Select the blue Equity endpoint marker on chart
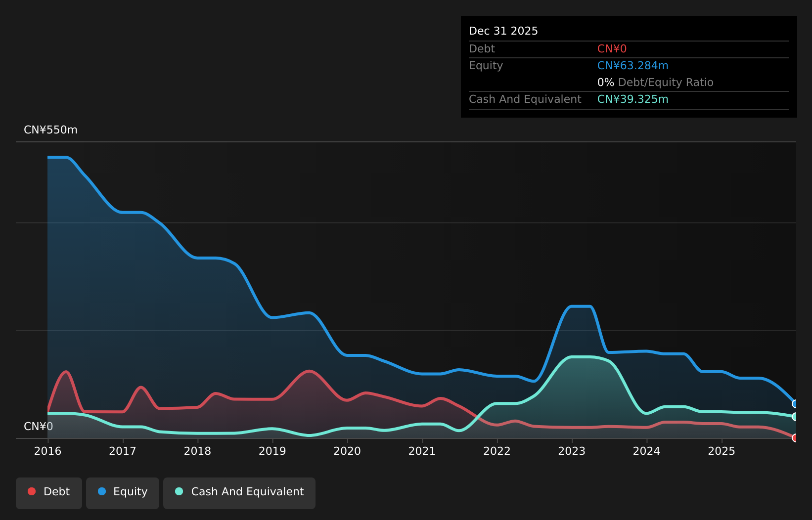 point(795,404)
